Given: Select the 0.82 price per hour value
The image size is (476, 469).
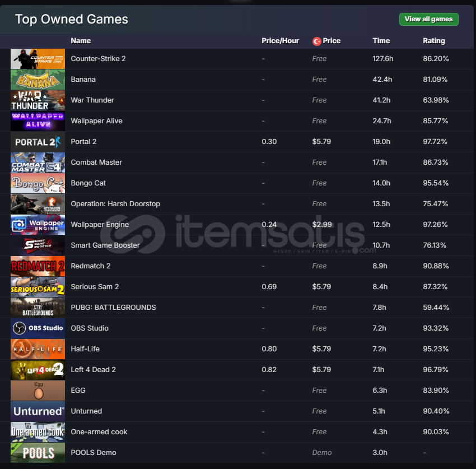Looking at the screenshot, I should pos(269,369).
